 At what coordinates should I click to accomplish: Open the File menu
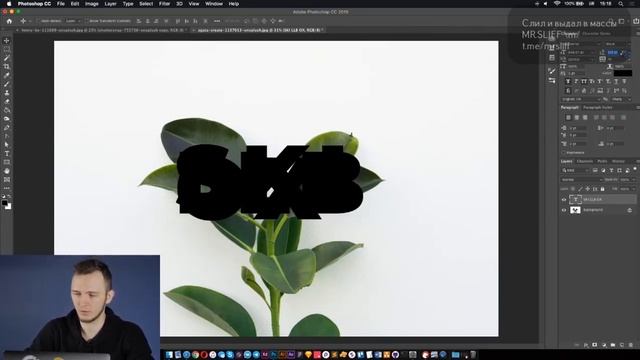click(61, 4)
